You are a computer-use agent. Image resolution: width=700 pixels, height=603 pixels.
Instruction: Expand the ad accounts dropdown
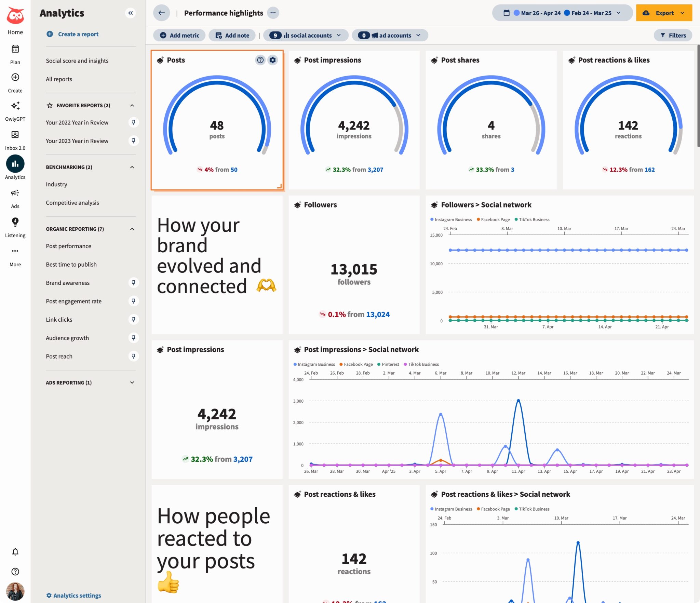[418, 35]
